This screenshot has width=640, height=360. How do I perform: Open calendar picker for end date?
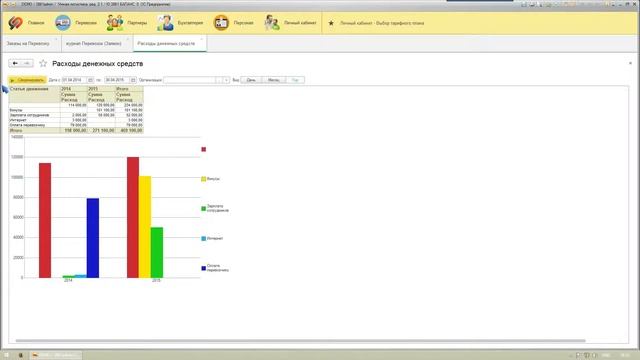(133, 80)
